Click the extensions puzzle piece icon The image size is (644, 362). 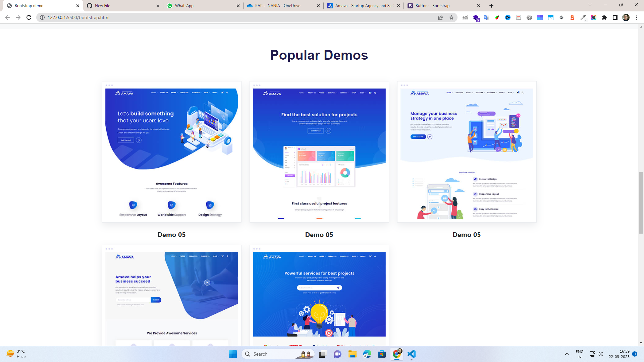[604, 17]
